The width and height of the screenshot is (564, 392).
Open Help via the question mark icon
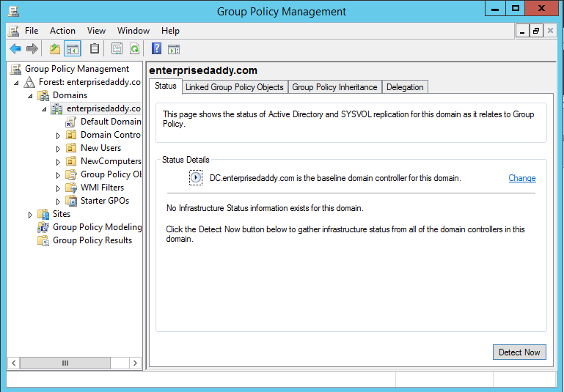[156, 49]
